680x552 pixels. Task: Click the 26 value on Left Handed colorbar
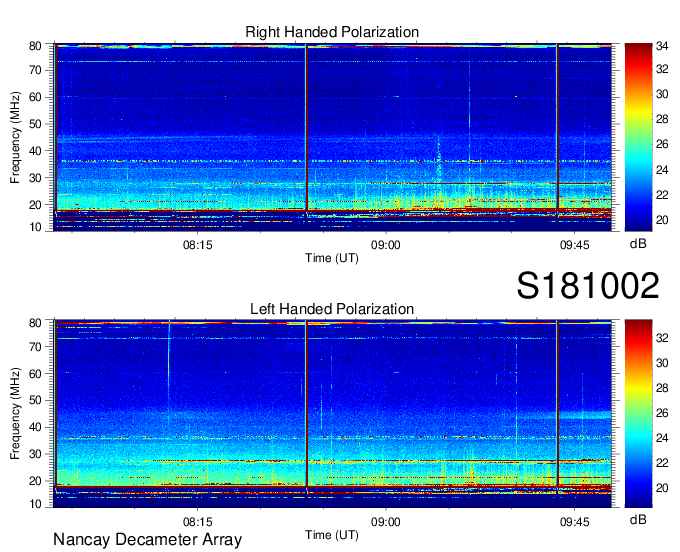pos(662,413)
